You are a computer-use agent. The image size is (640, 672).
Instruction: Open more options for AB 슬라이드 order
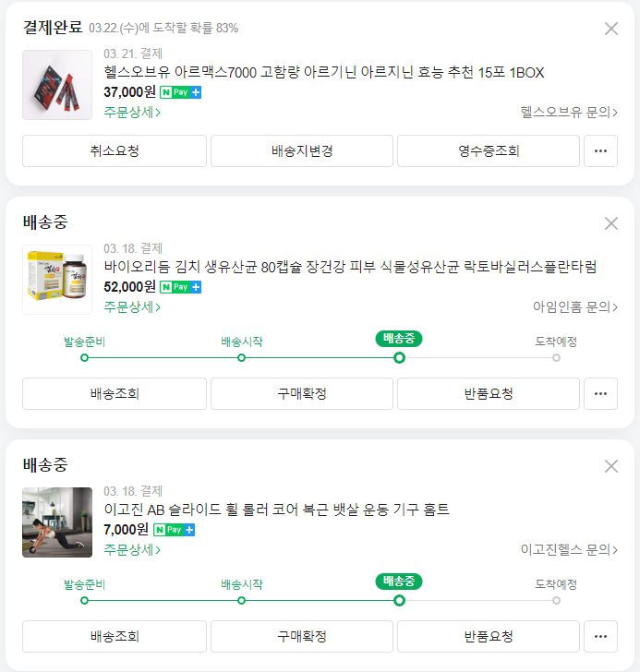pos(600,636)
